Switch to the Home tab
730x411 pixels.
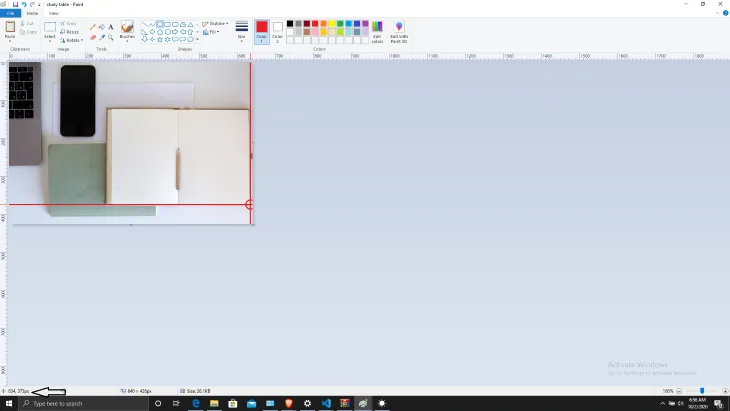point(32,13)
